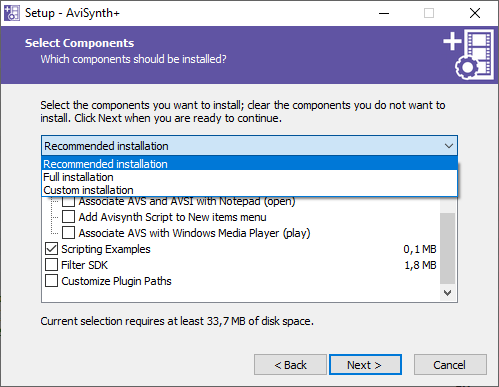Check Add Avisynth Script to New items menu
The image size is (499, 387).
68,217
